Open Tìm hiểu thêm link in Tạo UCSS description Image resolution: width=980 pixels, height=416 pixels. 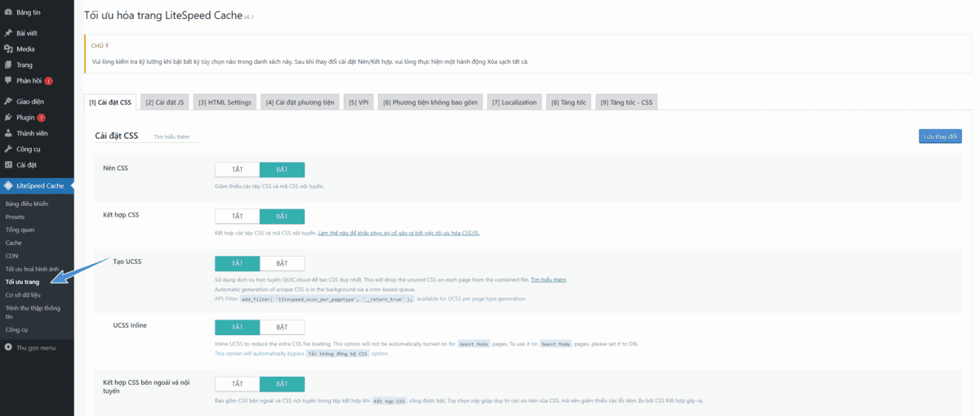(x=548, y=280)
